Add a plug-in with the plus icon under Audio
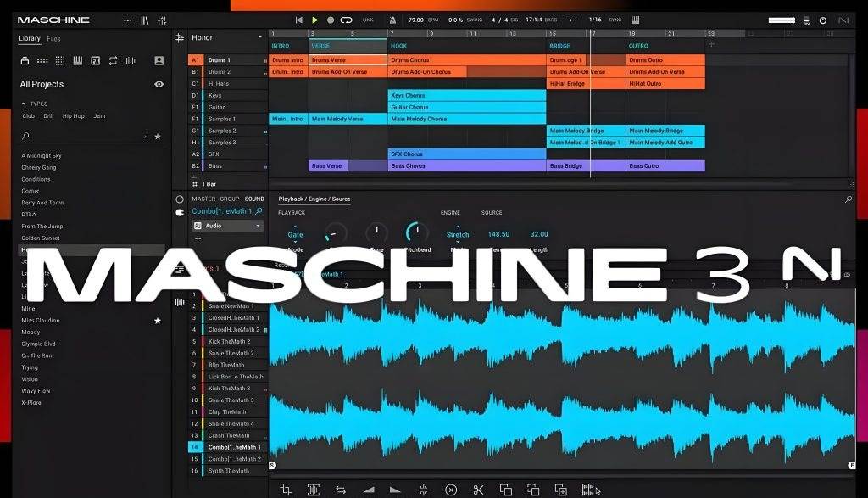This screenshot has height=498, width=868. (x=198, y=238)
